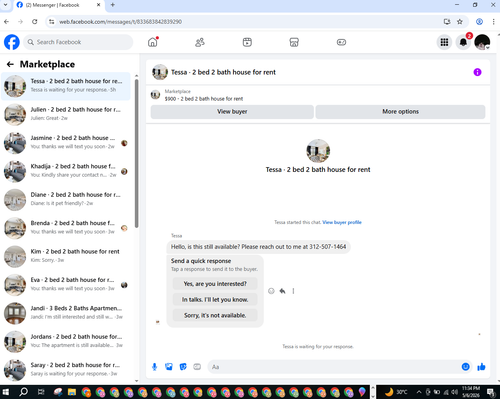Open File Explorer from taskbar
This screenshot has height=399, width=500.
tap(72, 392)
